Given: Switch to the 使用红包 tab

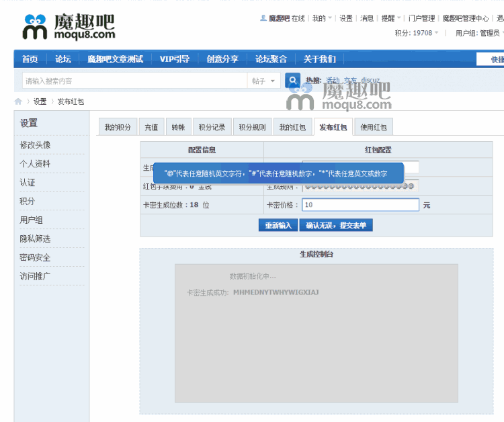Looking at the screenshot, I should click(374, 127).
